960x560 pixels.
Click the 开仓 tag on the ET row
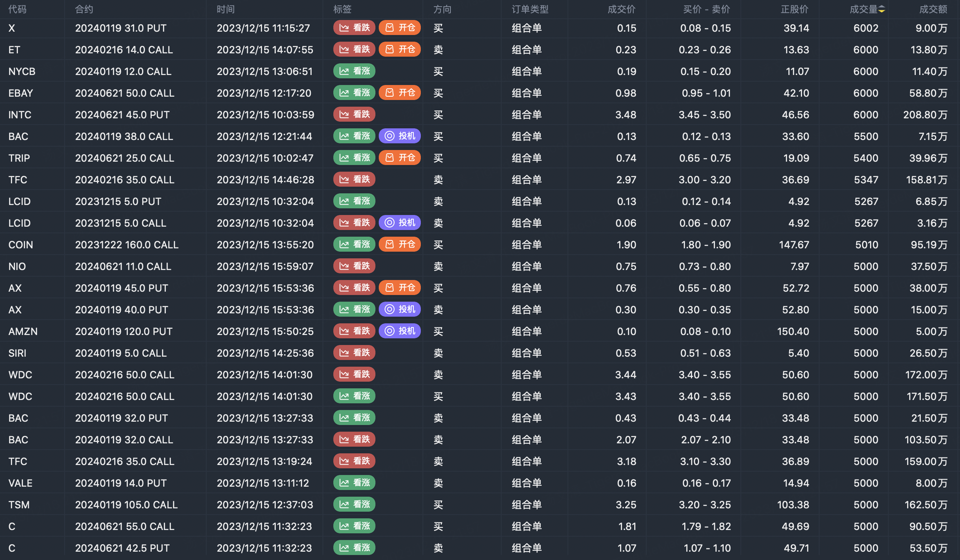coord(400,50)
